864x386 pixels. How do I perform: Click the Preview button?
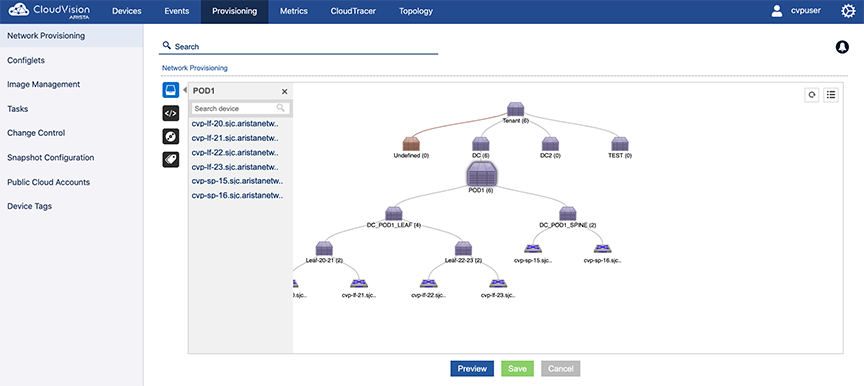pyautogui.click(x=472, y=369)
